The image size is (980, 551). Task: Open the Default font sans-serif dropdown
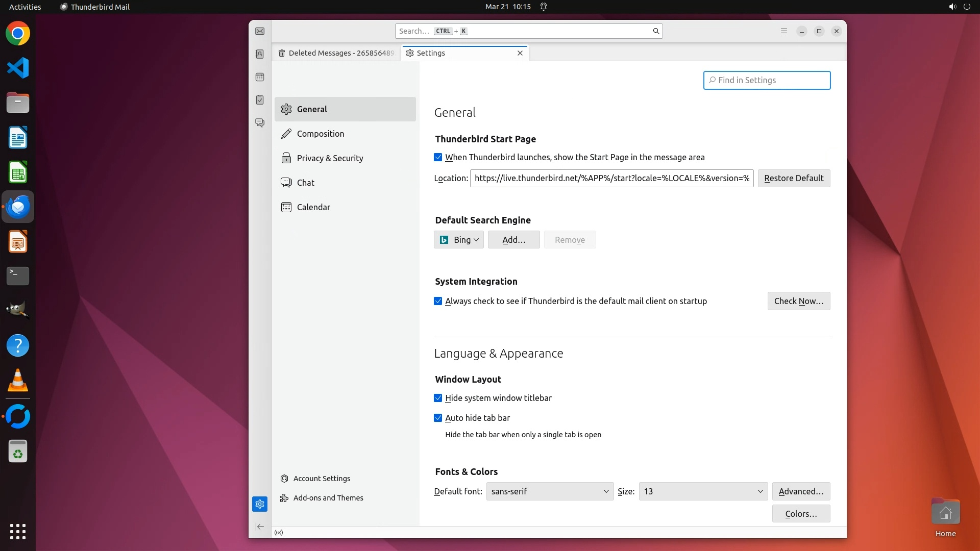click(x=550, y=491)
